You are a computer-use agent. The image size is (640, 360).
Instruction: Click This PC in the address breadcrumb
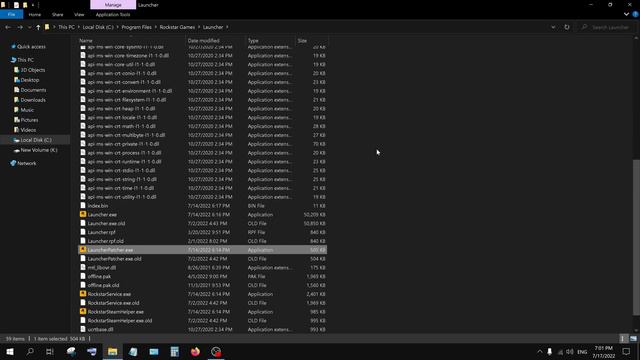tap(66, 27)
